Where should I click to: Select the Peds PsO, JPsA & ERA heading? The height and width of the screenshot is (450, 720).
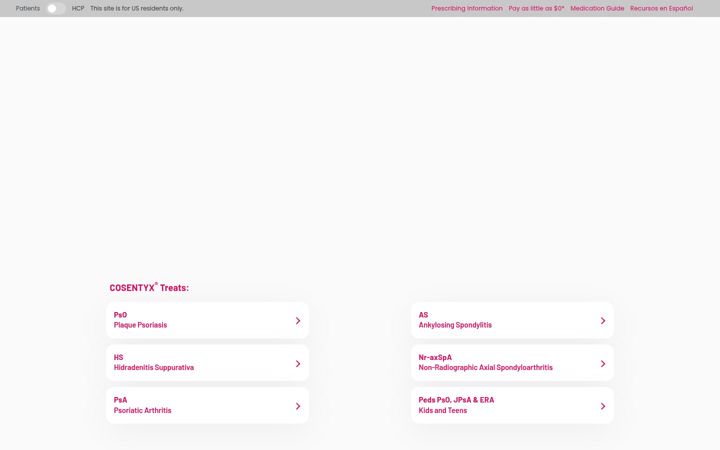coord(456,399)
